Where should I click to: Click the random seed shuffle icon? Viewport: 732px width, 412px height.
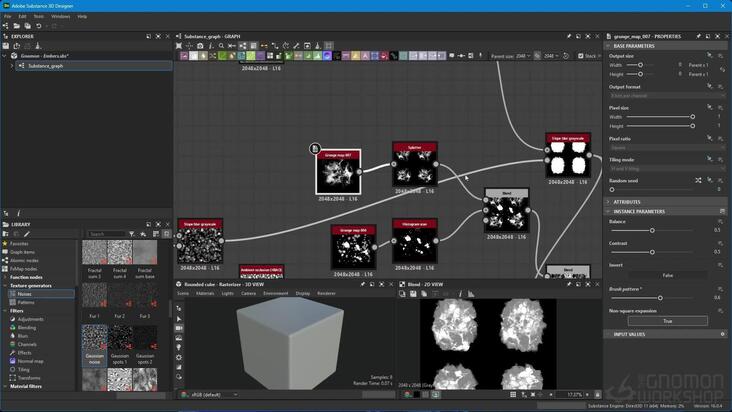click(698, 181)
